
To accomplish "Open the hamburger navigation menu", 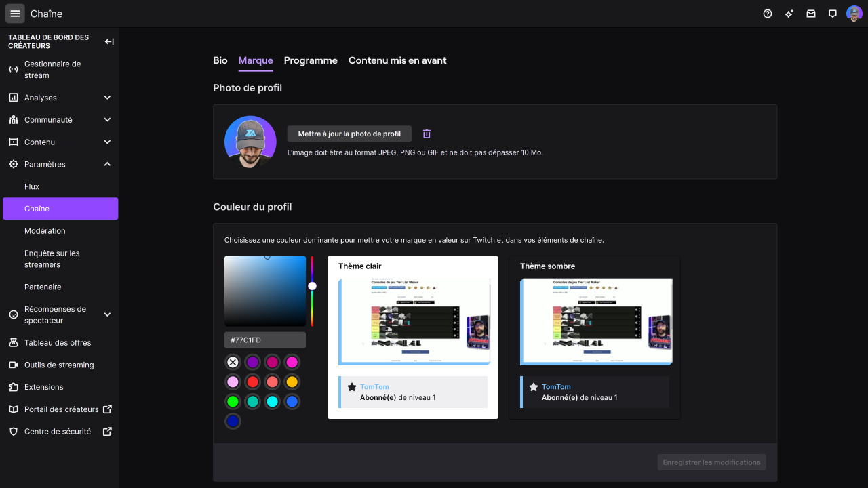I will 15,14.
